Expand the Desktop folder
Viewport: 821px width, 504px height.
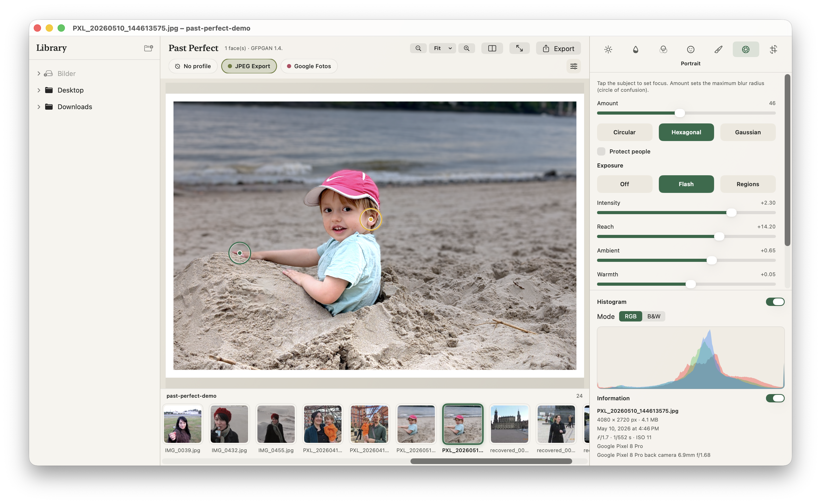39,90
